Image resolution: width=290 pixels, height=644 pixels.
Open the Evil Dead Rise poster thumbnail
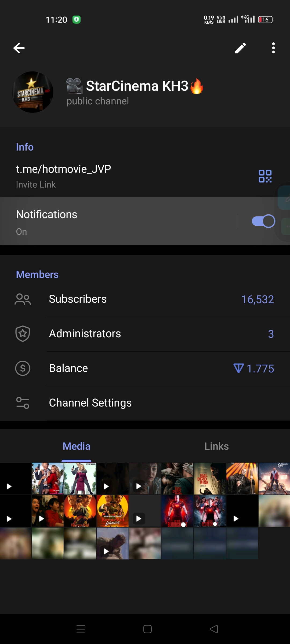(210, 478)
